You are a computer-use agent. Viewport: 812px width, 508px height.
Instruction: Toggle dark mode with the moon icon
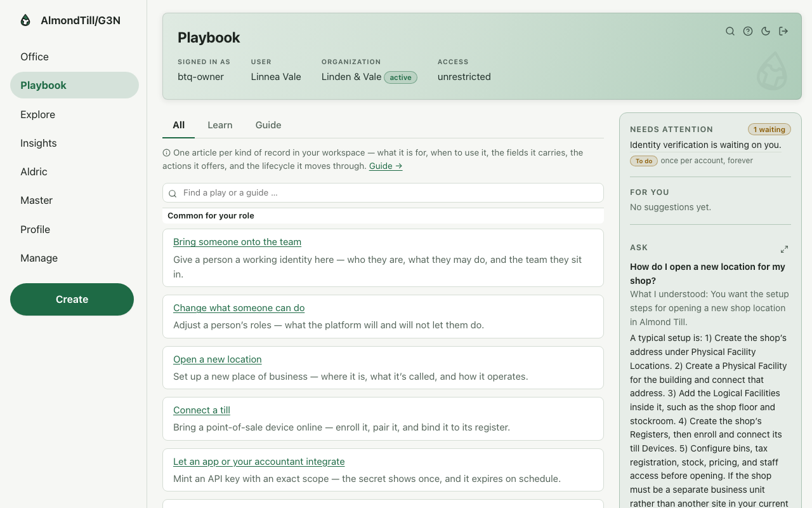766,31
